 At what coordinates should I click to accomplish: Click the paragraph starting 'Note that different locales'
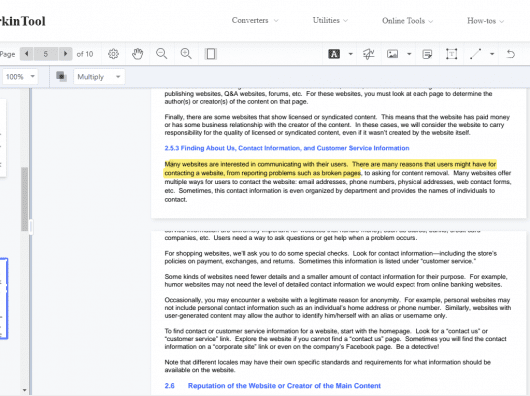coord(328,366)
